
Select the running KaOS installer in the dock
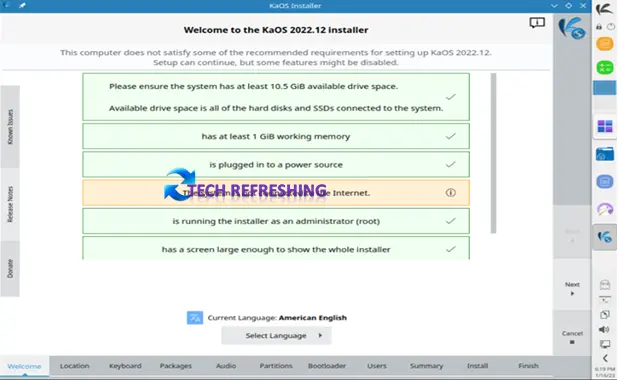click(604, 236)
